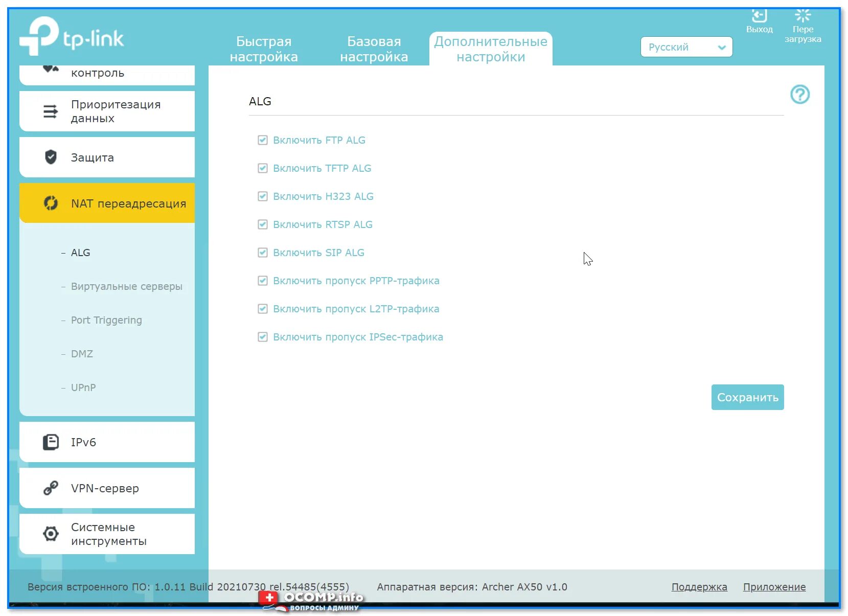The image size is (848, 616).
Task: Click the reboot (Перезагрузка) icon
Action: point(803,16)
